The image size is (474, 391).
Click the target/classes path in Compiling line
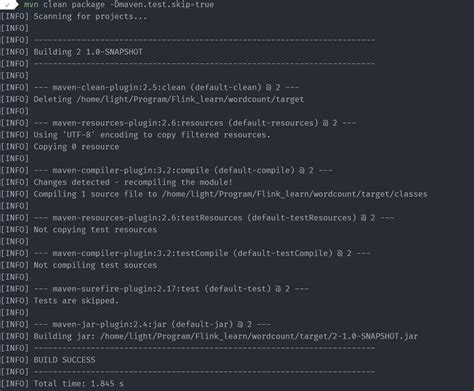(x=295, y=194)
